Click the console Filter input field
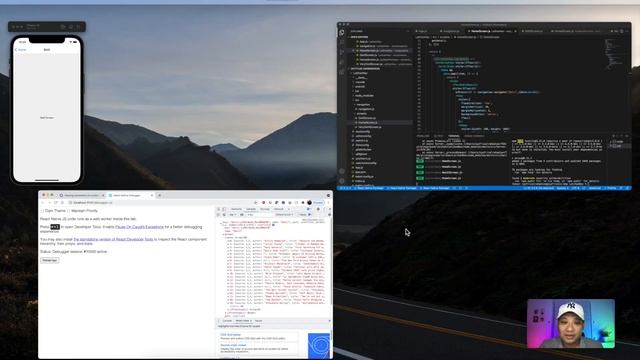Viewport: 640px width, 360px height. point(259,214)
